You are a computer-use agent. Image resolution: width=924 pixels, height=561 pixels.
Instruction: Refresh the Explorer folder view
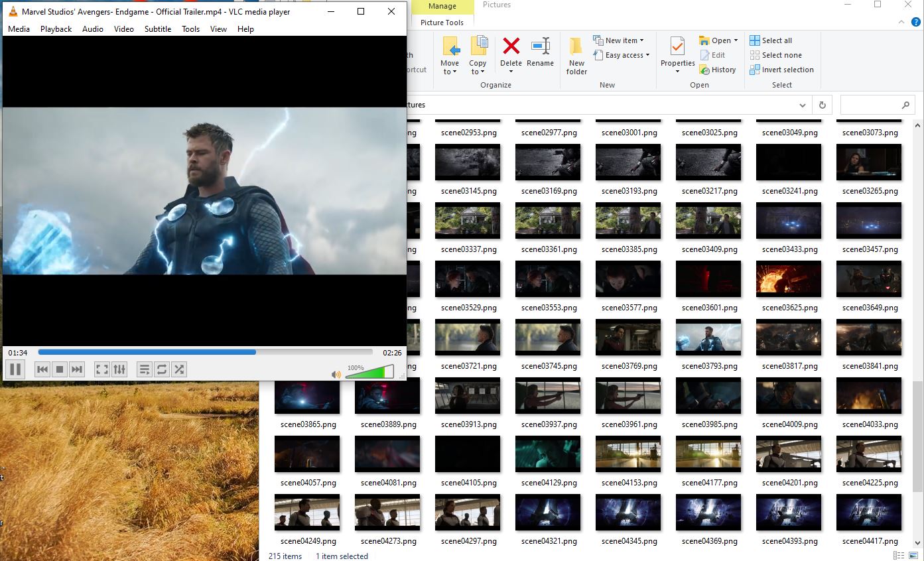pyautogui.click(x=823, y=105)
